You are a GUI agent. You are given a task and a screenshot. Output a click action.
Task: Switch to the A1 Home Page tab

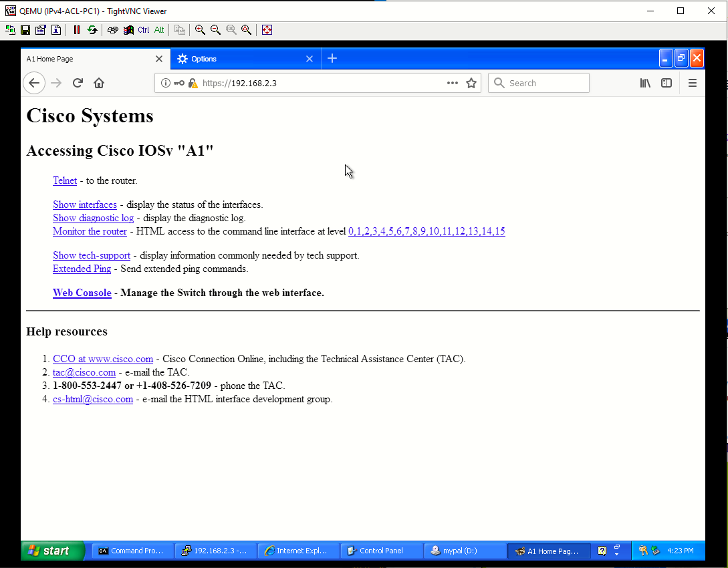88,59
